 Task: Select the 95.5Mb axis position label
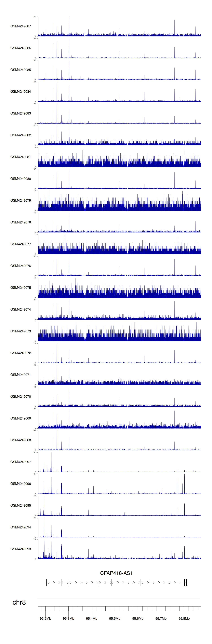pyautogui.click(x=115, y=618)
